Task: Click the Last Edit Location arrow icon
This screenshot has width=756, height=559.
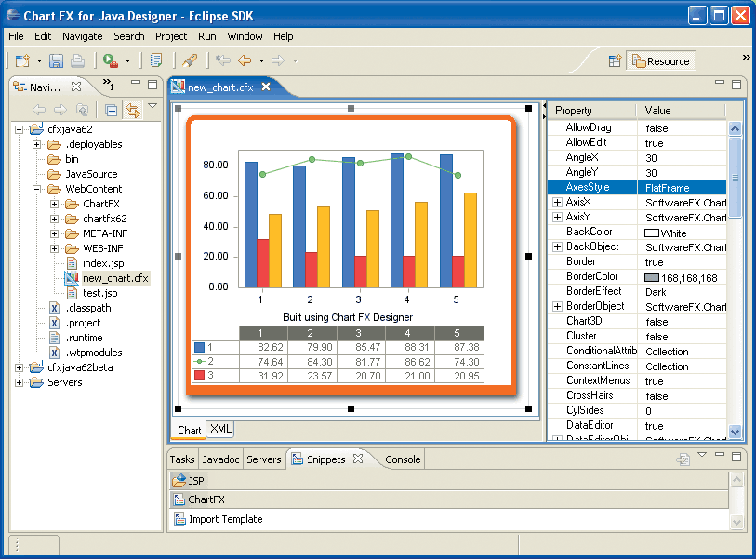Action: click(223, 60)
